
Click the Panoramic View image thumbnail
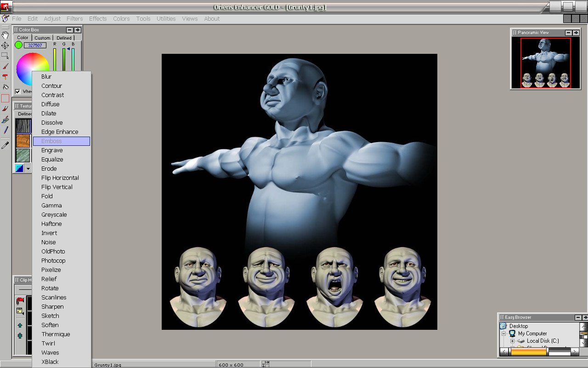[545, 63]
